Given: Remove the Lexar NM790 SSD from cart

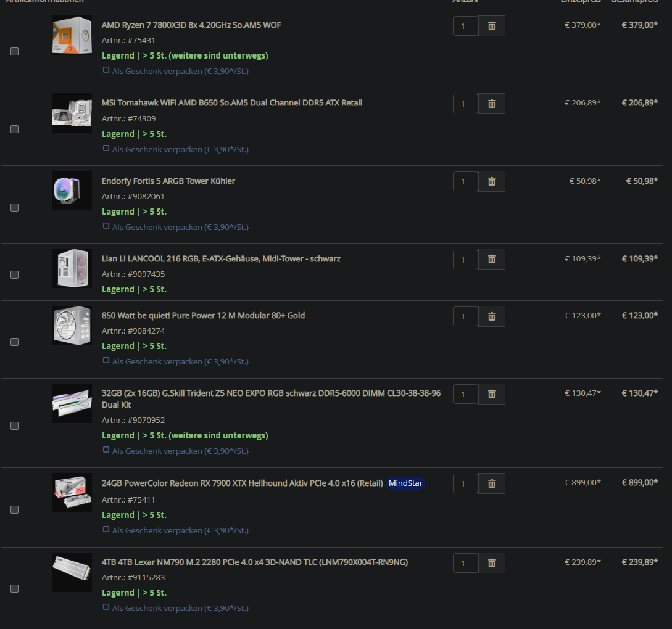Looking at the screenshot, I should (x=492, y=563).
